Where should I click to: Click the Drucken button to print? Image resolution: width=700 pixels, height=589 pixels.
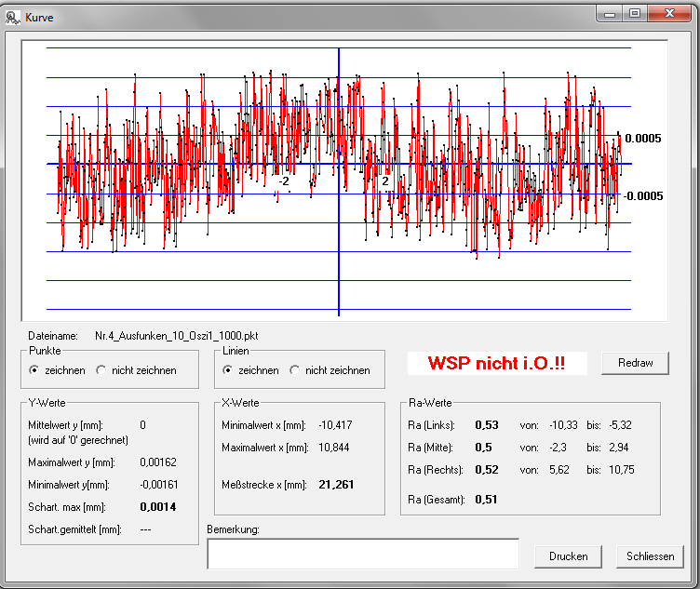tap(568, 556)
